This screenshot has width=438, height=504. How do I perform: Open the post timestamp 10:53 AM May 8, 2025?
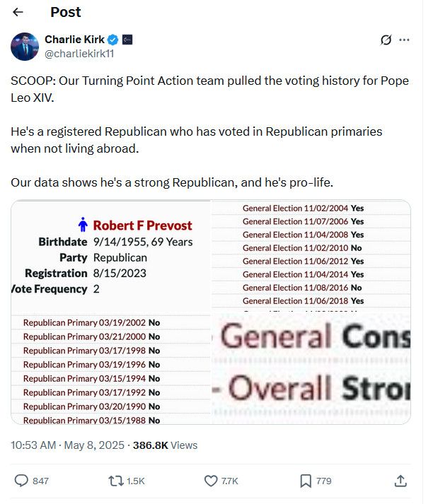(x=67, y=445)
